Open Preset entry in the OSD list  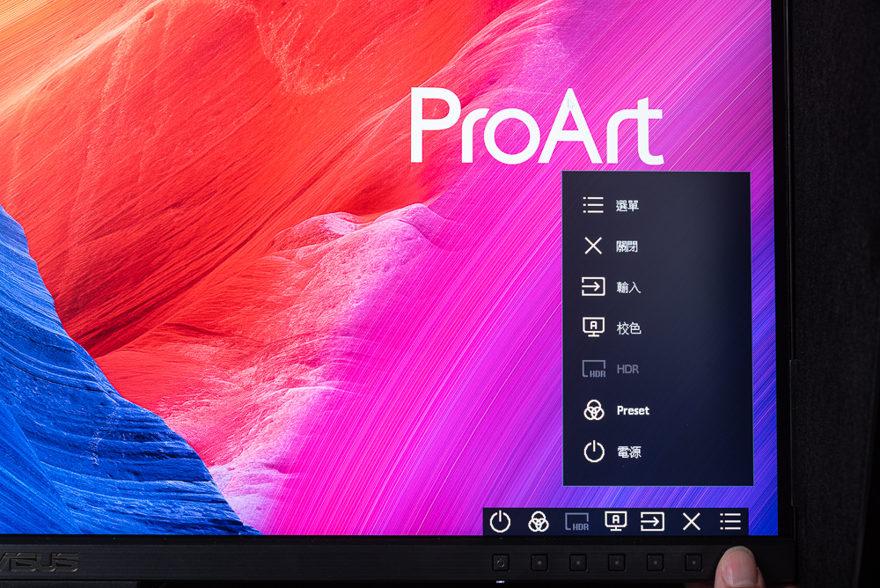click(x=633, y=410)
